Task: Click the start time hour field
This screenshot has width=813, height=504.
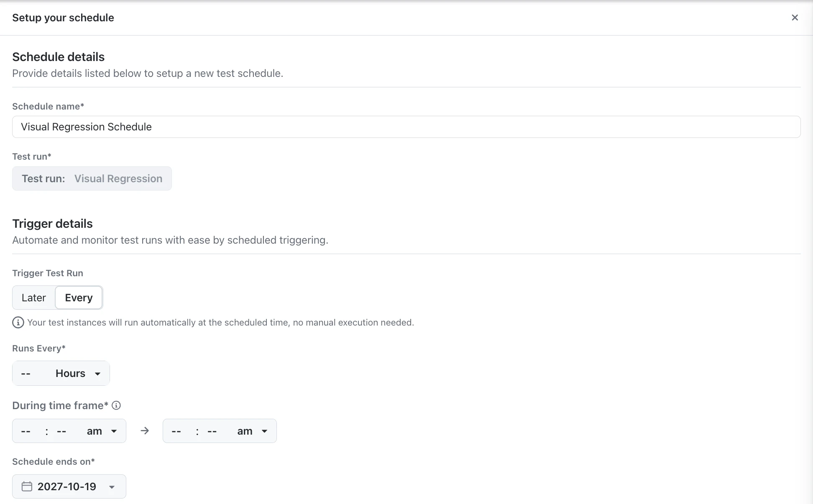Action: pos(26,431)
